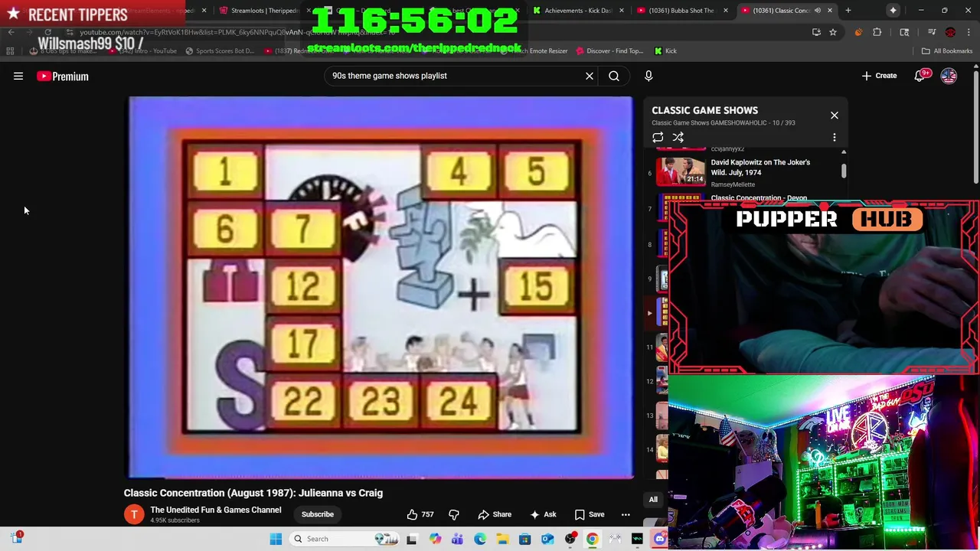Dislike the Classic Concentration video
The height and width of the screenshot is (551, 980).
coord(453,514)
